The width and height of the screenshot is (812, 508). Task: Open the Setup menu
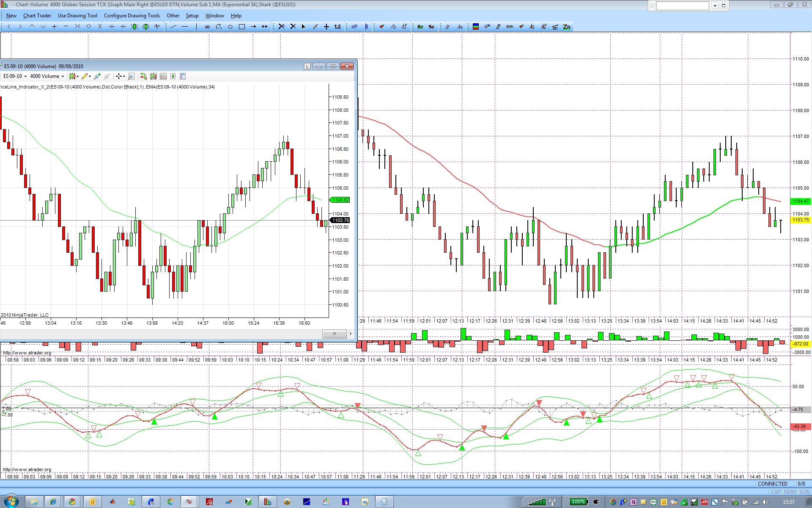pyautogui.click(x=192, y=16)
